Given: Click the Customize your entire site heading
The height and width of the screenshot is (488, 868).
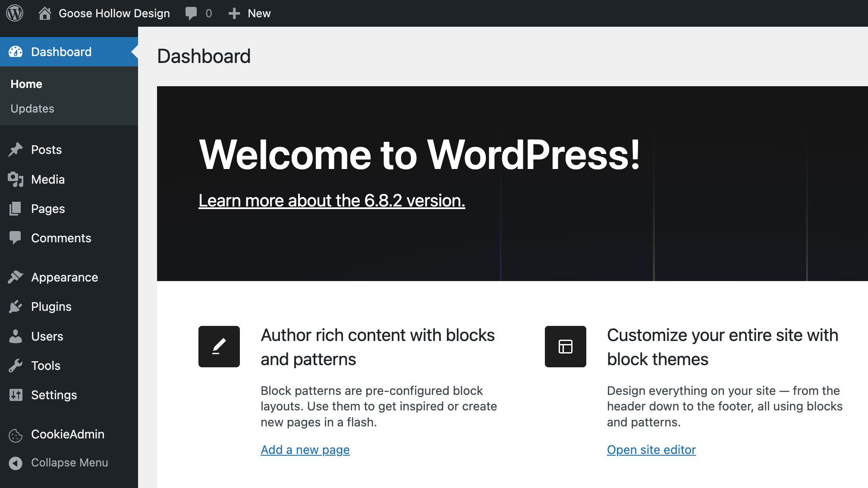Looking at the screenshot, I should click(x=723, y=347).
